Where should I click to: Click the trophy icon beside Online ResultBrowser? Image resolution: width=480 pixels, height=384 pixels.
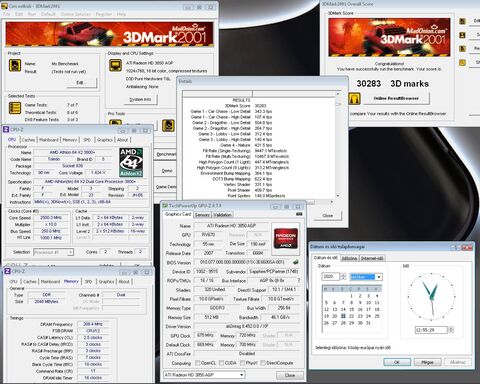pyautogui.click(x=354, y=98)
